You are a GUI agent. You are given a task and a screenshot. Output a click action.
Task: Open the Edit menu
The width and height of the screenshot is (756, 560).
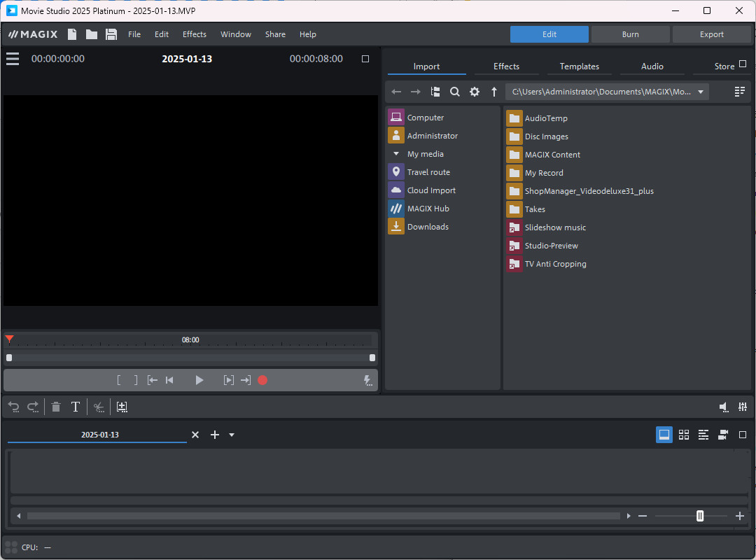pyautogui.click(x=162, y=34)
